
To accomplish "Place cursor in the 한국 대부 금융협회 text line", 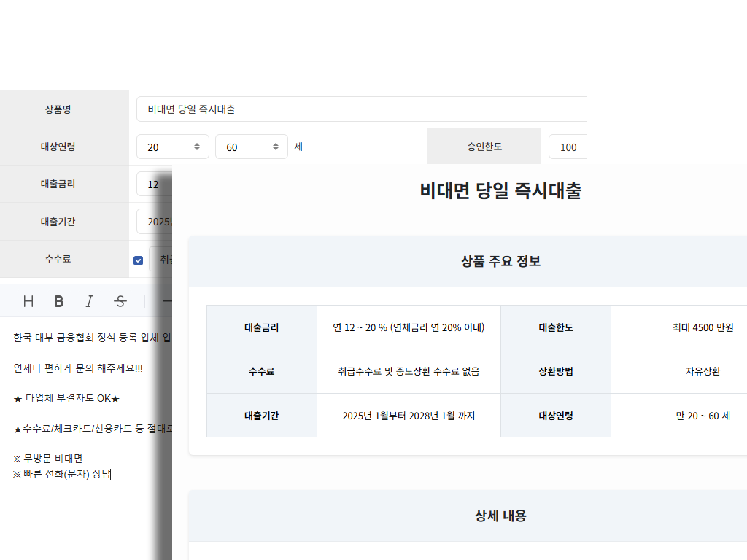I will 73,338.
